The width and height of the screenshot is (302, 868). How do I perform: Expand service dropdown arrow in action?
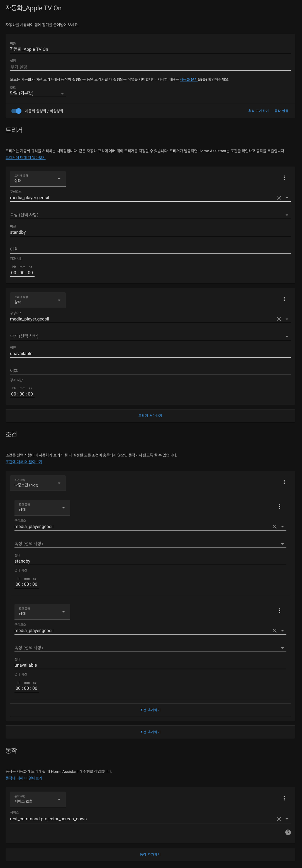[x=287, y=819]
